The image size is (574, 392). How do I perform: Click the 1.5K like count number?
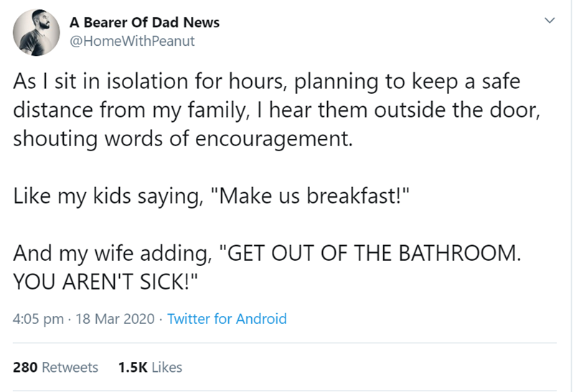click(133, 368)
